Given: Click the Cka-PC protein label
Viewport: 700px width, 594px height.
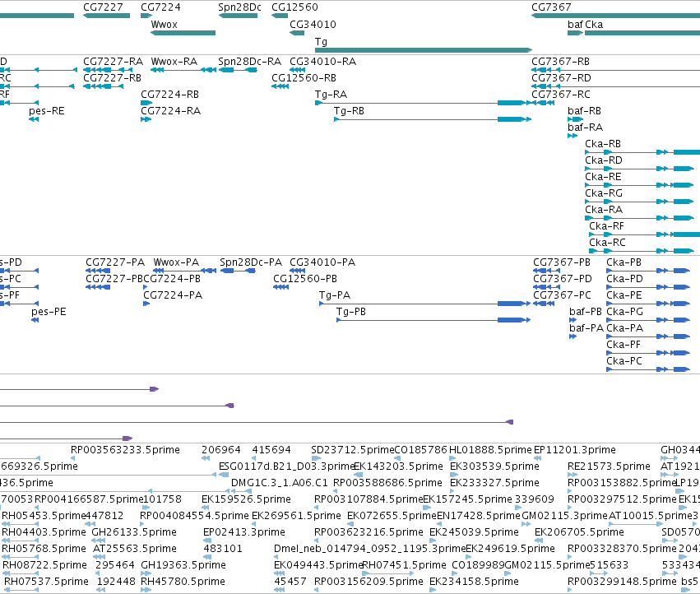Looking at the screenshot, I should (624, 362).
